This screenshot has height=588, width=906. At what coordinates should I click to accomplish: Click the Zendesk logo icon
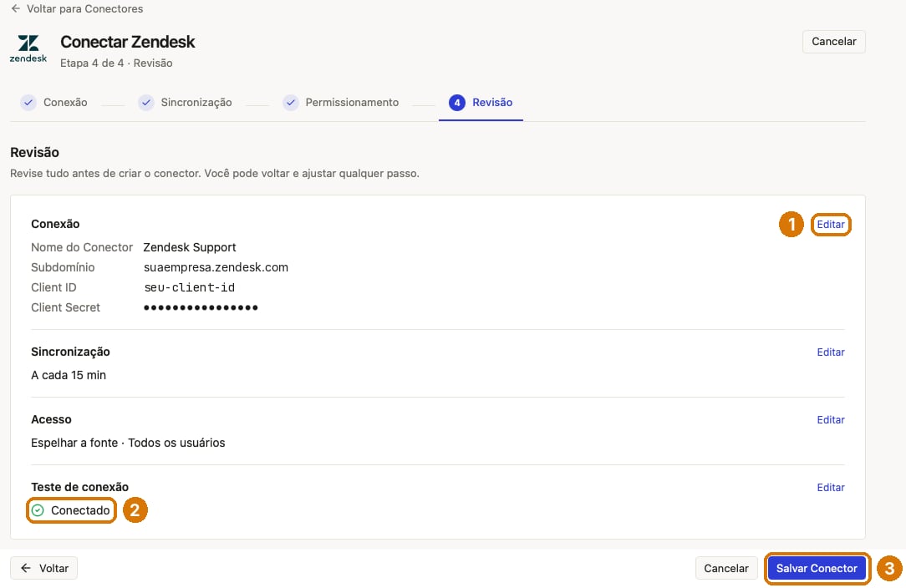pos(28,48)
